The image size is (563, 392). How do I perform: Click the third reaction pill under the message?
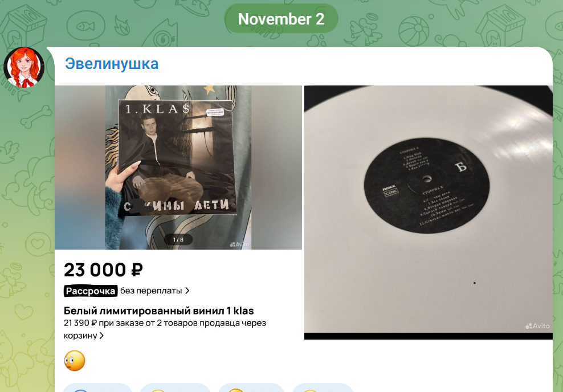tap(251, 387)
